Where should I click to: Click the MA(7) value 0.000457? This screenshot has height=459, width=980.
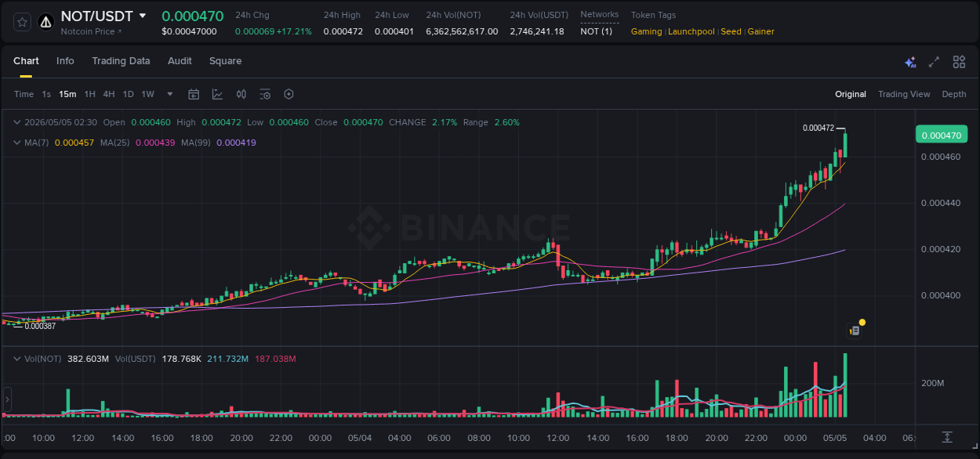coord(75,143)
